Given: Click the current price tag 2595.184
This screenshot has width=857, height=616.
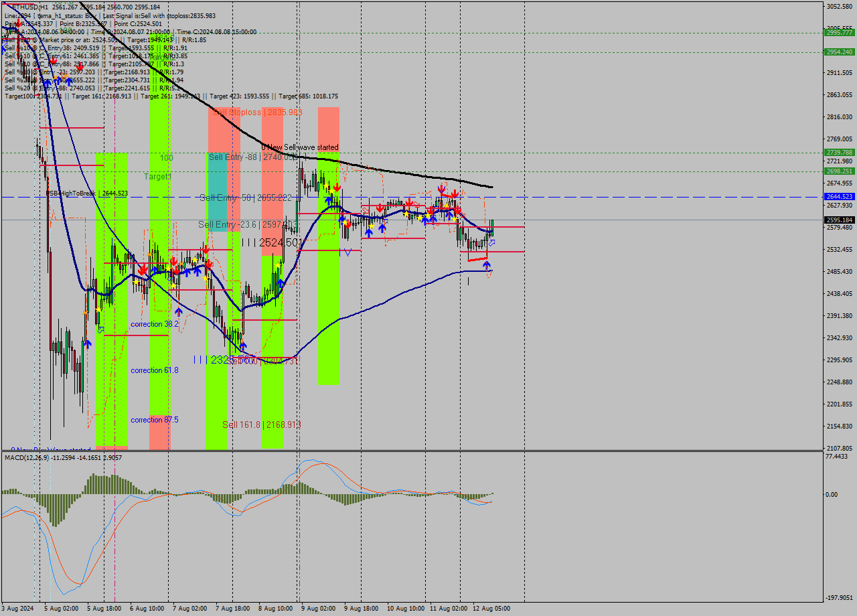Looking at the screenshot, I should pyautogui.click(x=840, y=220).
